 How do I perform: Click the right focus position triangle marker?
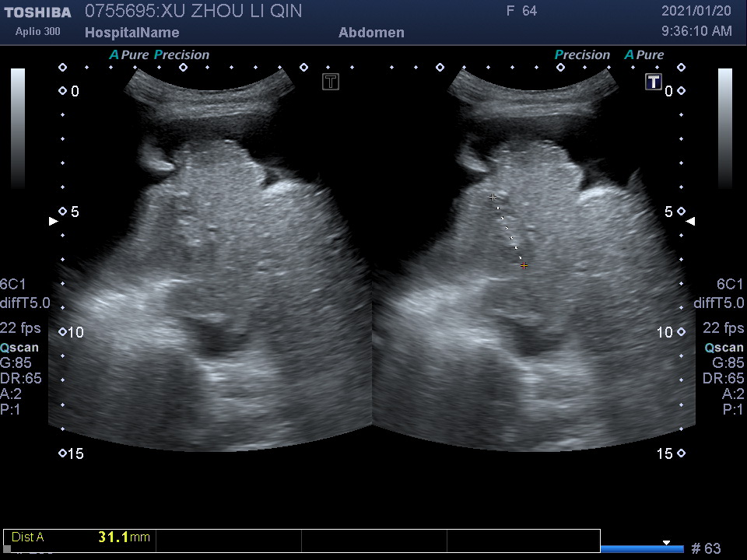coord(690,221)
